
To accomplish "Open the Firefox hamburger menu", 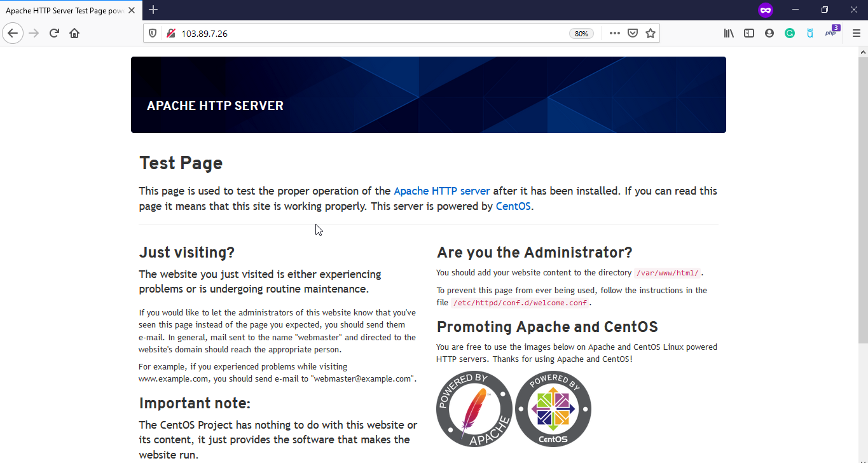I will 856,33.
